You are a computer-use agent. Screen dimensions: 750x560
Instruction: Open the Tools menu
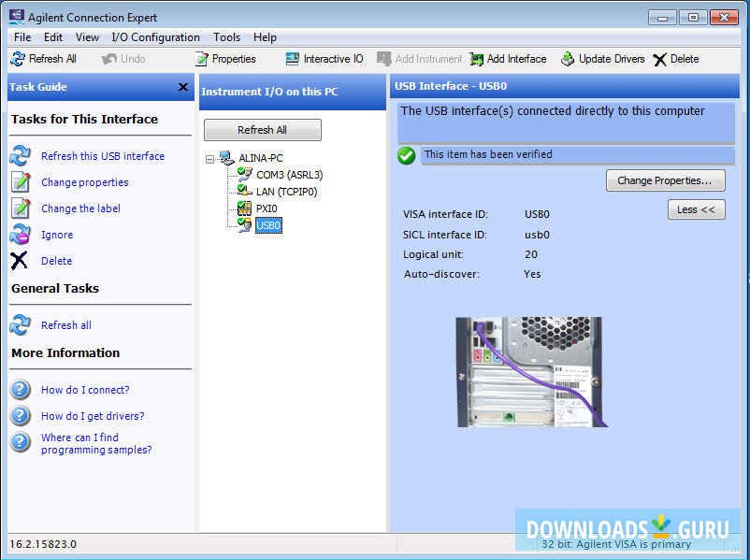pyautogui.click(x=226, y=37)
